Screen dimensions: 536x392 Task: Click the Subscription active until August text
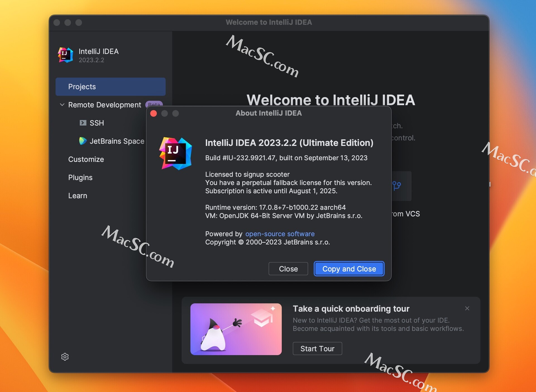(271, 191)
